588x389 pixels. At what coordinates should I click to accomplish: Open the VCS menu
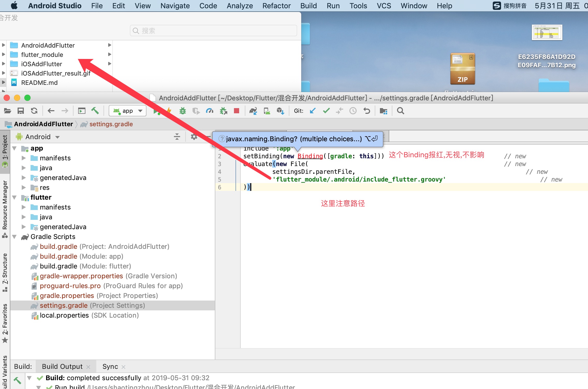[384, 6]
